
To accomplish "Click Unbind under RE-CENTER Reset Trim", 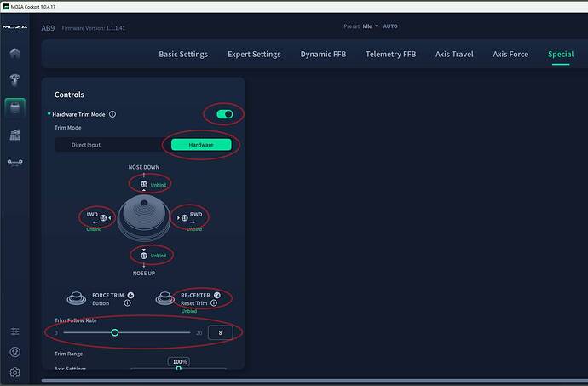I will (x=189, y=311).
